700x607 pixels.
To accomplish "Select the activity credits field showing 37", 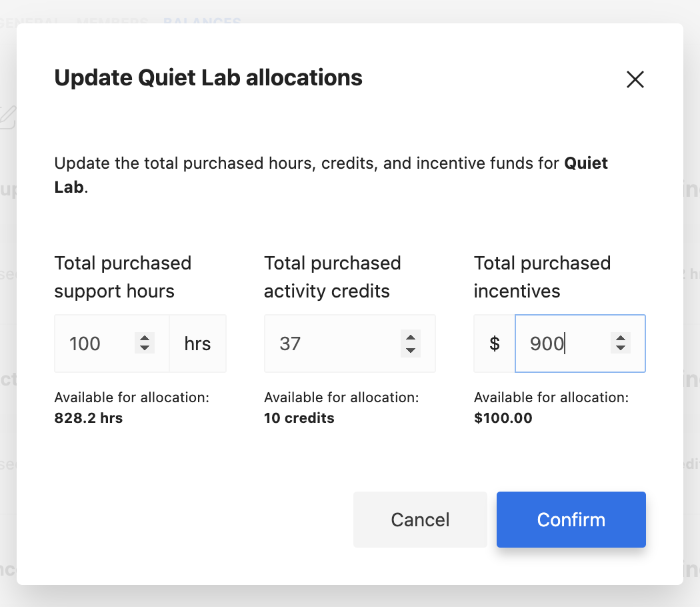I will click(x=349, y=344).
